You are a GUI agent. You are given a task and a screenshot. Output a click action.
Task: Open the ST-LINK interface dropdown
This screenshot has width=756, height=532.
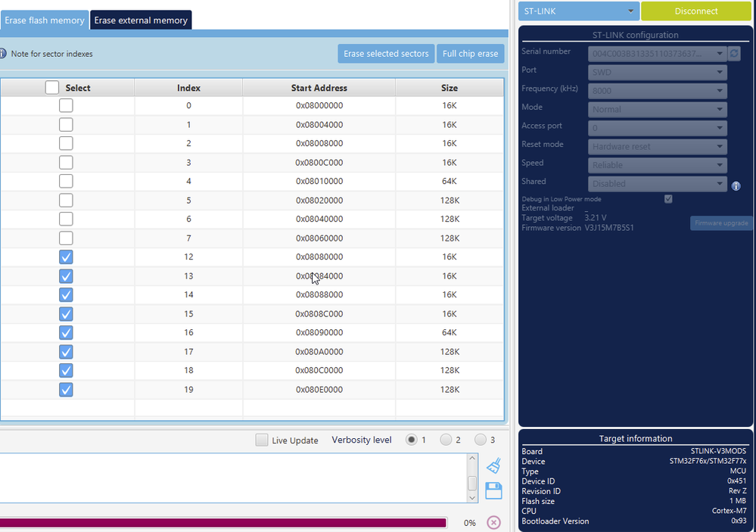pyautogui.click(x=578, y=11)
